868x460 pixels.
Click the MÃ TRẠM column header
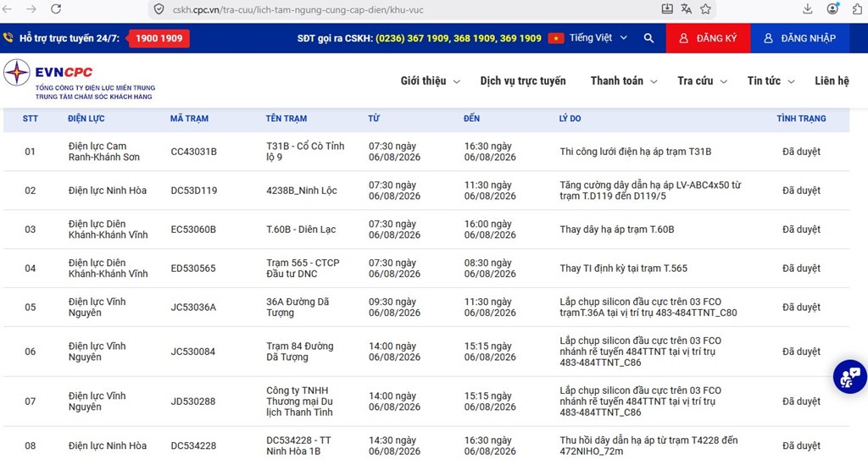tap(189, 119)
